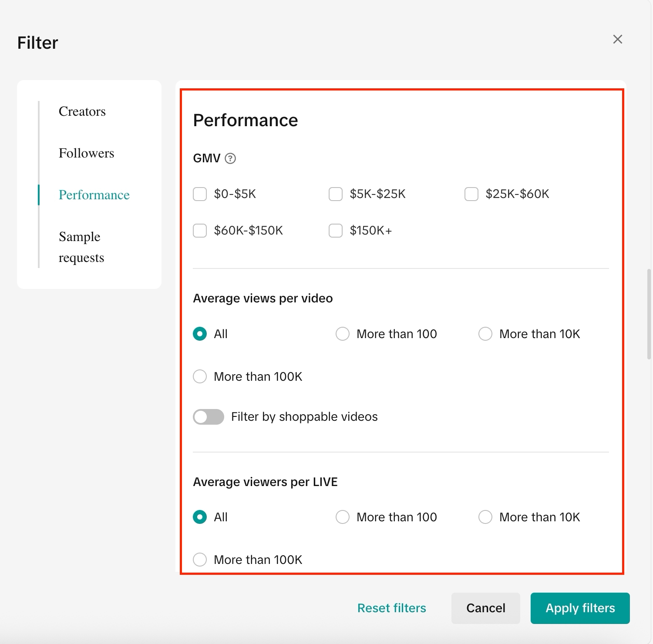The image size is (653, 644).
Task: Choose More than 100 viewers per LIVE
Action: click(343, 517)
